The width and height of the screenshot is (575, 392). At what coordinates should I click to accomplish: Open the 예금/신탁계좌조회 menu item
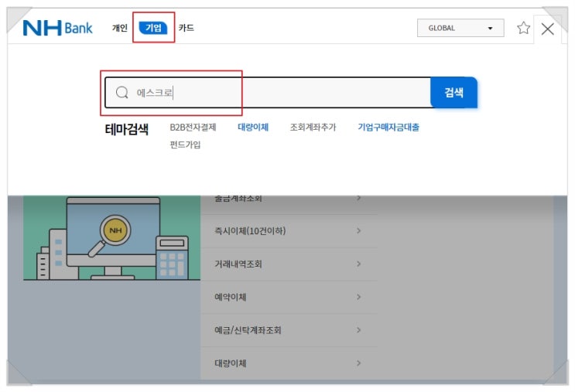coord(289,330)
